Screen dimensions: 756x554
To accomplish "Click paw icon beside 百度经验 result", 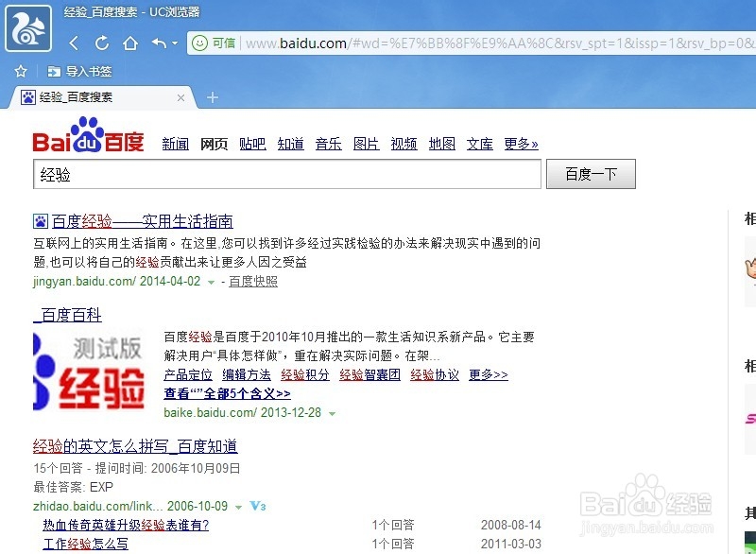I will [41, 221].
